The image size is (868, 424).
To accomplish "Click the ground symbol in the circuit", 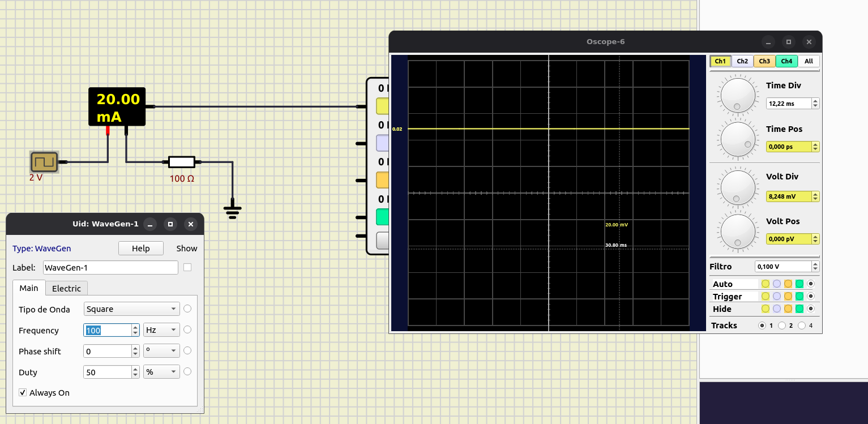I will [233, 209].
